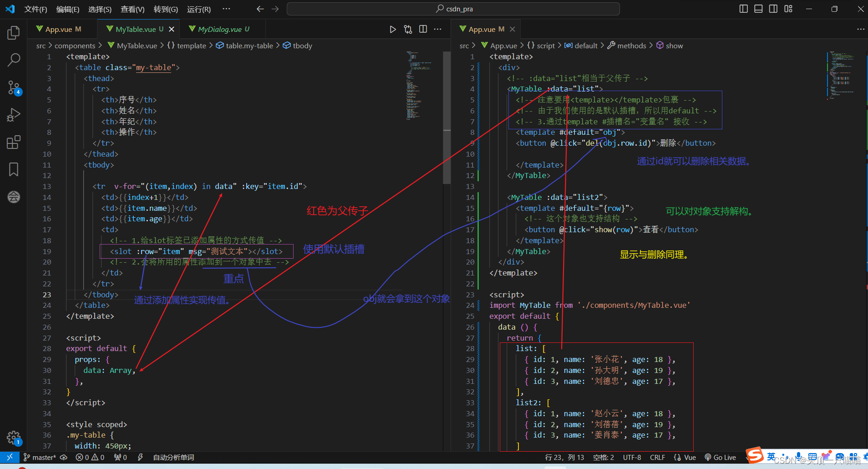Open the customize layout button
The width and height of the screenshot is (868, 469).
point(788,9)
